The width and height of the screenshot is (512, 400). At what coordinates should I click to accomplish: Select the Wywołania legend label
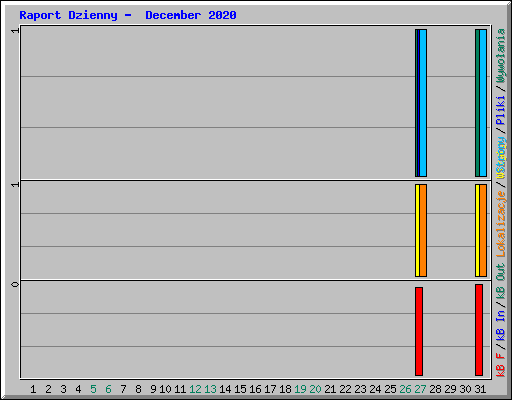pyautogui.click(x=501, y=56)
